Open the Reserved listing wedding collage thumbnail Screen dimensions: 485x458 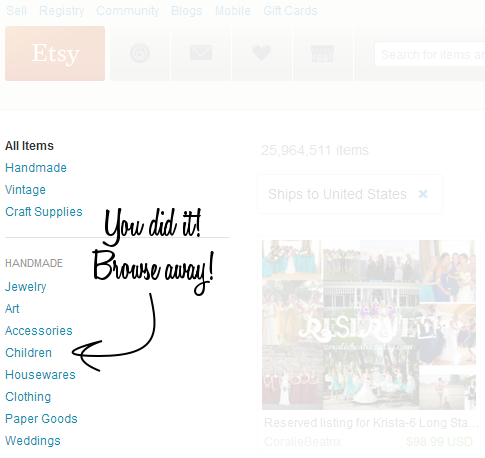pos(369,325)
